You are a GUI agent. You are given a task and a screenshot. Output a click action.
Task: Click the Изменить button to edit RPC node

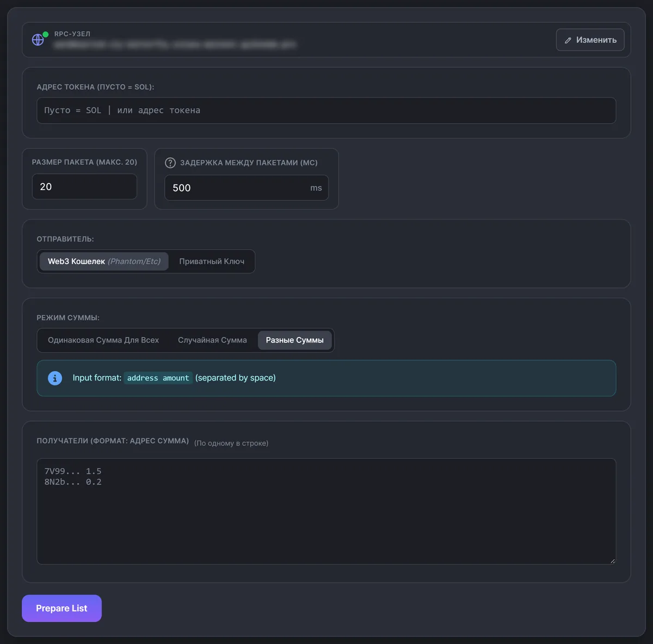590,40
